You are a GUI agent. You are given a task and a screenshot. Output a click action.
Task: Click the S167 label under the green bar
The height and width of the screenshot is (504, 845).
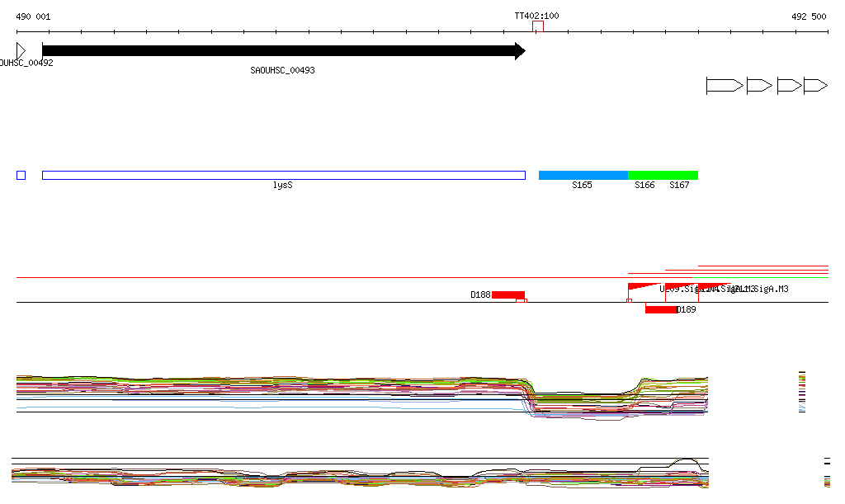[679, 186]
